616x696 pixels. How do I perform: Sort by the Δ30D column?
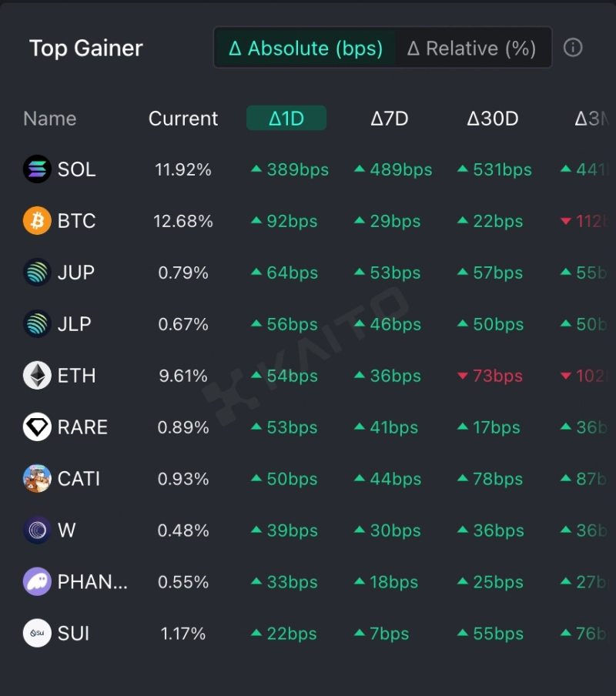tap(493, 119)
